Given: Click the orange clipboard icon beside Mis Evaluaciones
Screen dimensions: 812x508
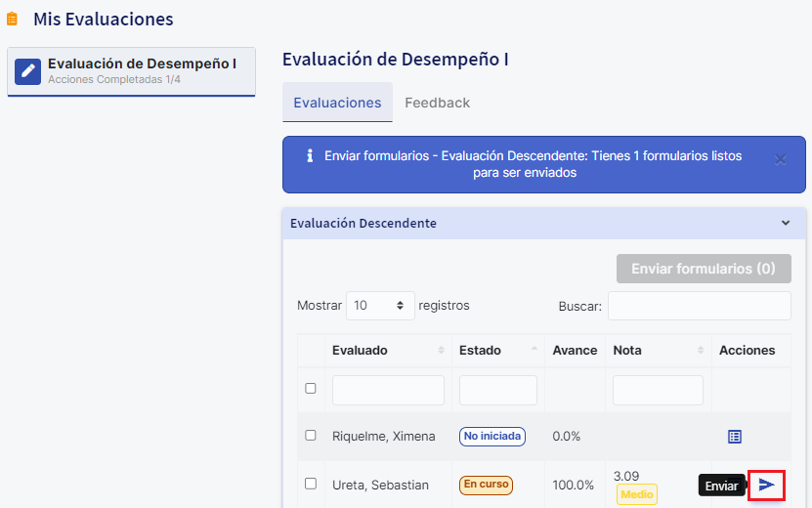Looking at the screenshot, I should (12, 20).
